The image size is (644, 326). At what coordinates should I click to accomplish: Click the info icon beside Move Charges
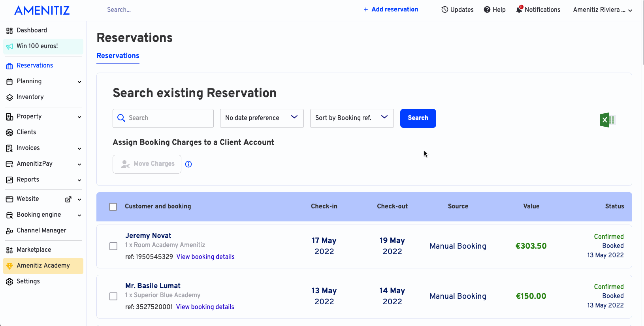(188, 164)
